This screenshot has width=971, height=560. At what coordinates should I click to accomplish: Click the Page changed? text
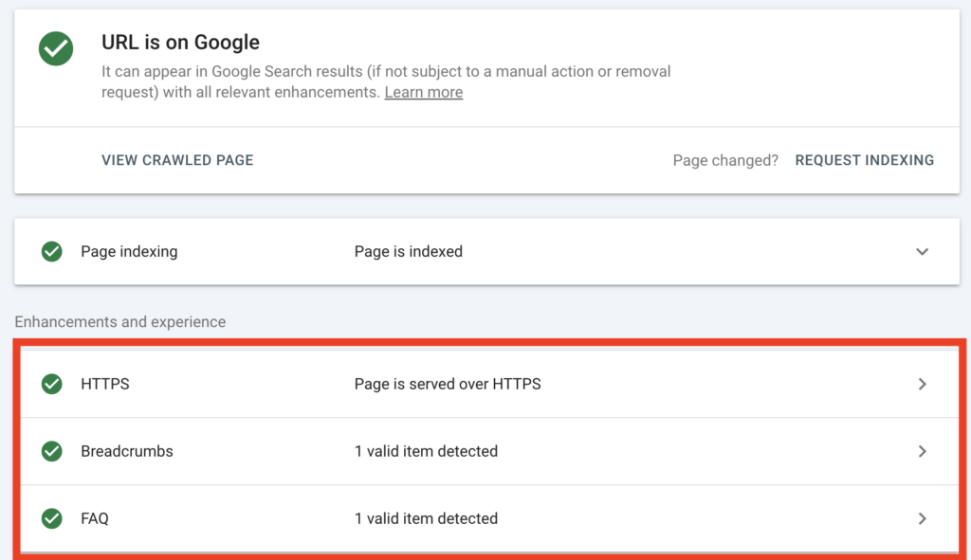tap(724, 160)
